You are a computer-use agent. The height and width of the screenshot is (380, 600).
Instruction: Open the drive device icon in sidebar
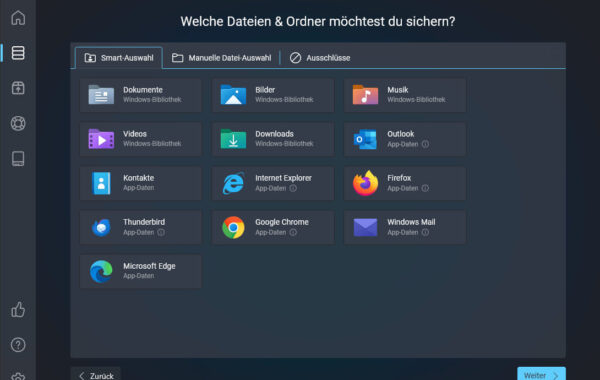coord(18,158)
